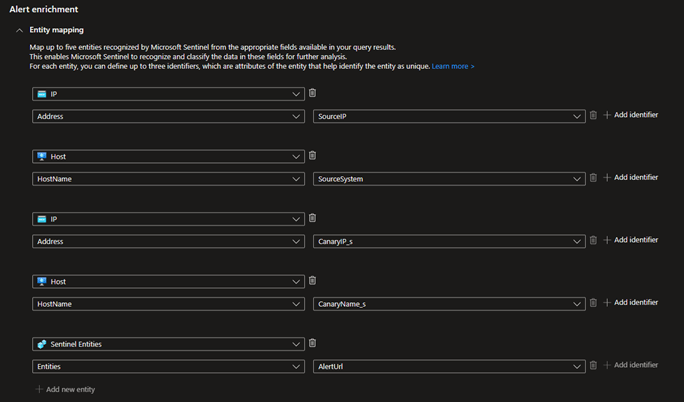Open HostName dropdown beside SourceSystem
This screenshot has width=684, height=402.
click(168, 179)
